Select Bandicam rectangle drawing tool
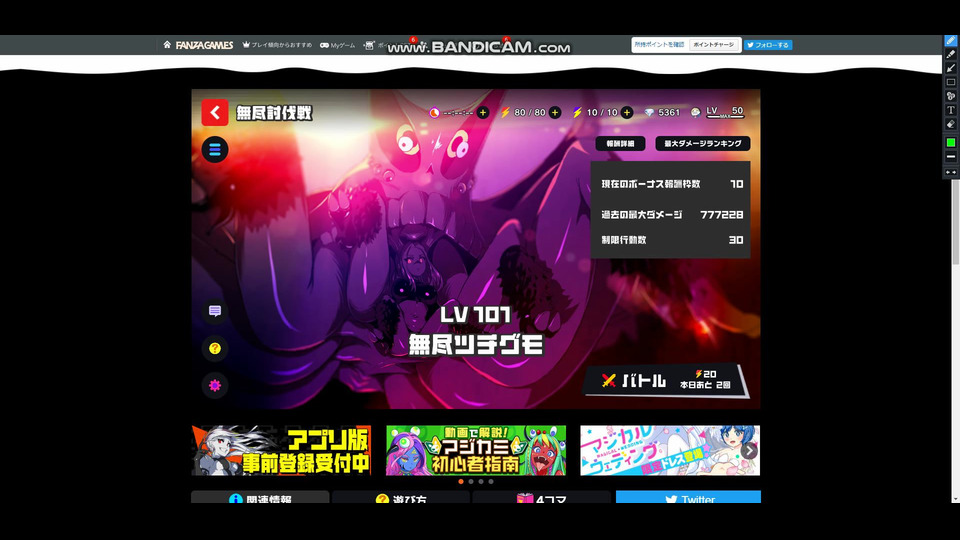The height and width of the screenshot is (540, 960). 951,82
